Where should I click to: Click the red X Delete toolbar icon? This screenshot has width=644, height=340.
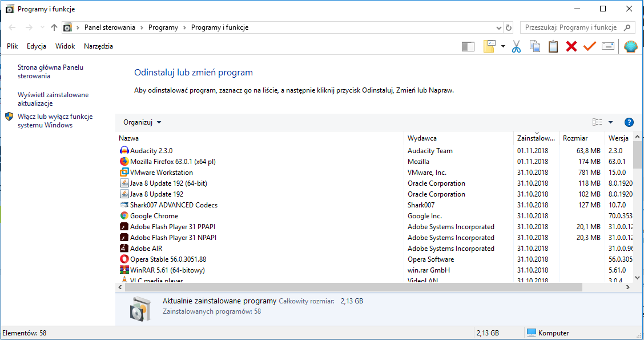coord(571,46)
